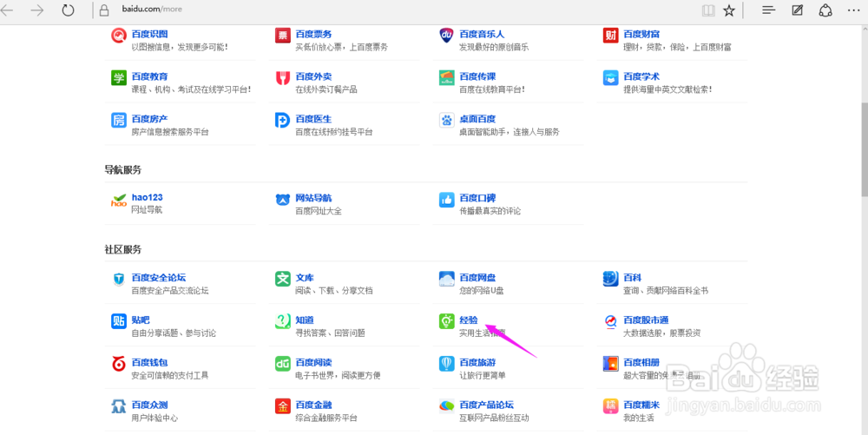
Task: Click the 百度传课 icon
Action: [x=446, y=77]
